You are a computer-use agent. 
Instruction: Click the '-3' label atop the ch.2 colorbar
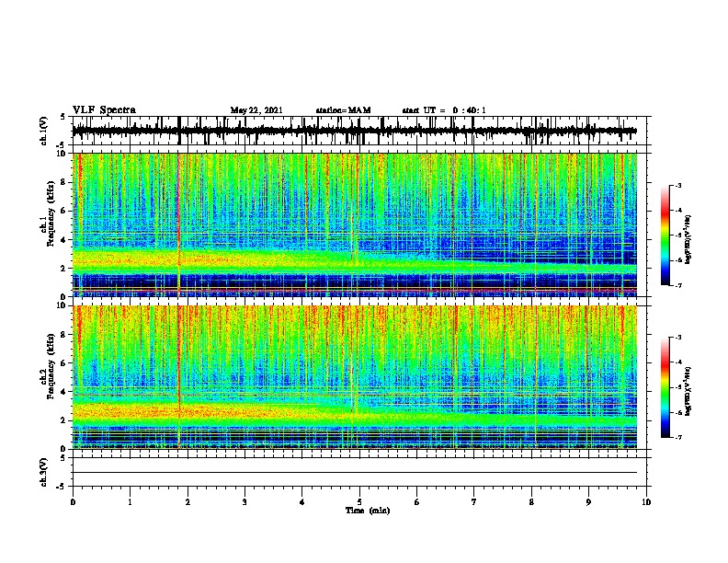click(x=678, y=338)
